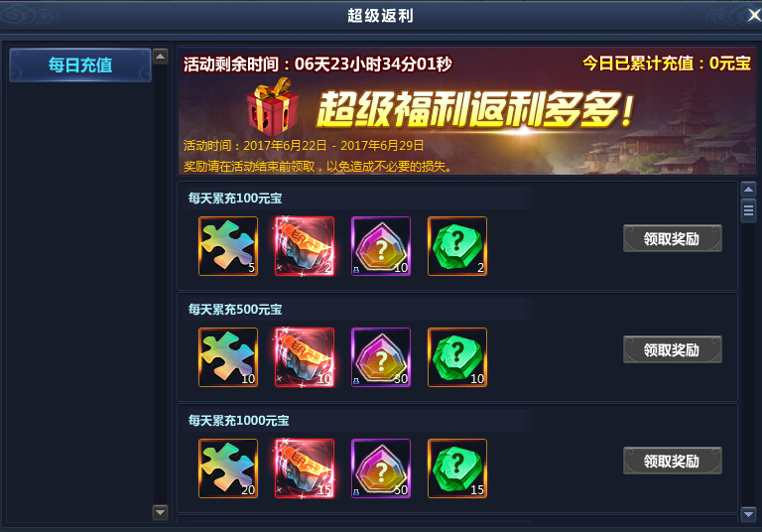Viewport: 762px width, 532px height.
Task: Click the green mystery gem with quantity 2
Action: coord(457,246)
